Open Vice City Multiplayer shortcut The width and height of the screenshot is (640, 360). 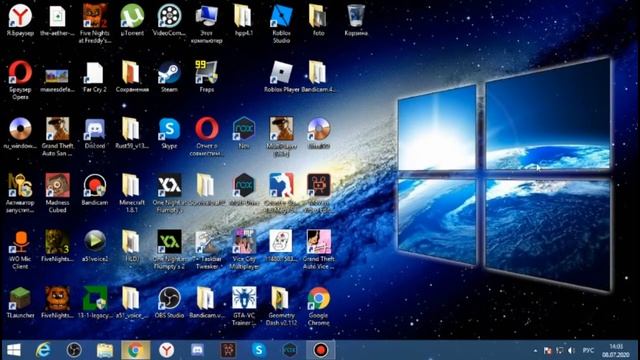coord(244,249)
